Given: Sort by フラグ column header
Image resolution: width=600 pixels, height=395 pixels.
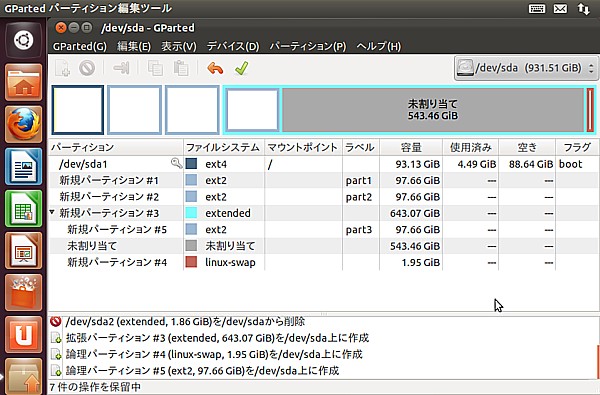Looking at the screenshot, I should (x=577, y=147).
